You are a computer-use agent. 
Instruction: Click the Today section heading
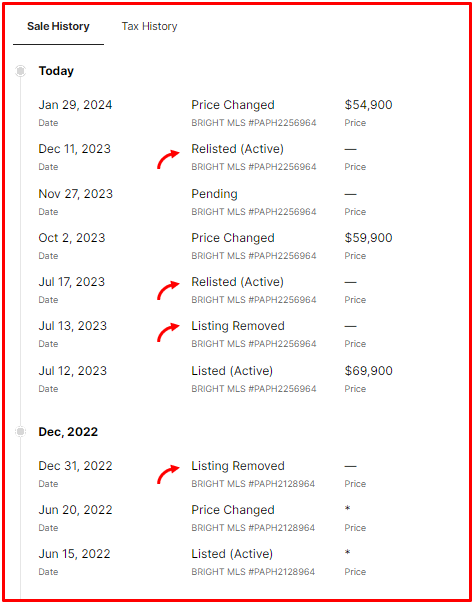[56, 71]
